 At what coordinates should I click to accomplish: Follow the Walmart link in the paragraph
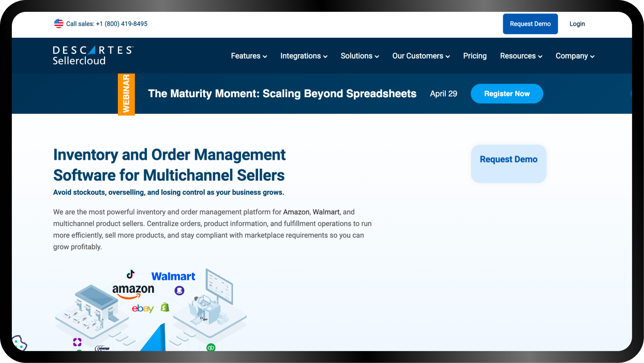[326, 212]
